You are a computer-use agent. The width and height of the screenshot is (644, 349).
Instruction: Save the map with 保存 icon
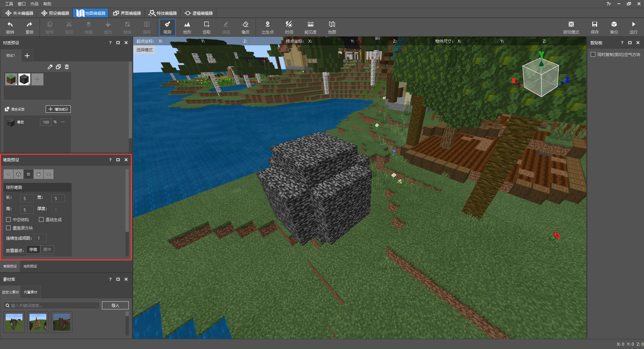594,27
